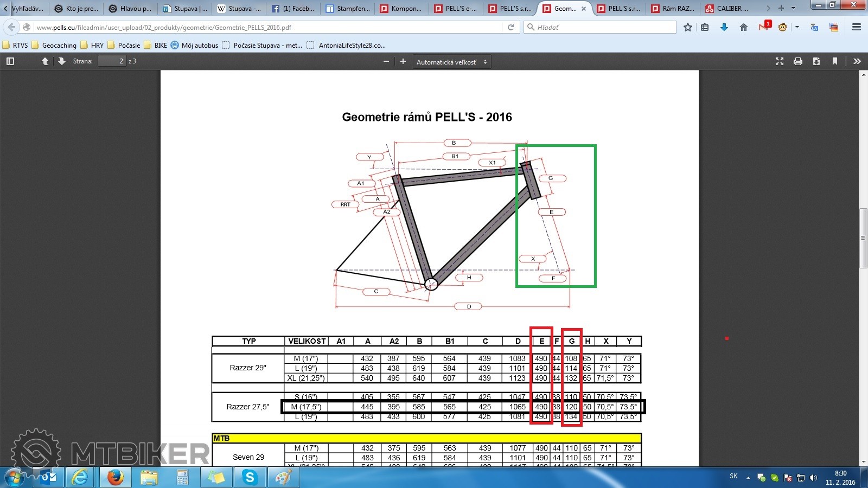Open Skype from the taskbar
The width and height of the screenshot is (868, 488).
250,477
